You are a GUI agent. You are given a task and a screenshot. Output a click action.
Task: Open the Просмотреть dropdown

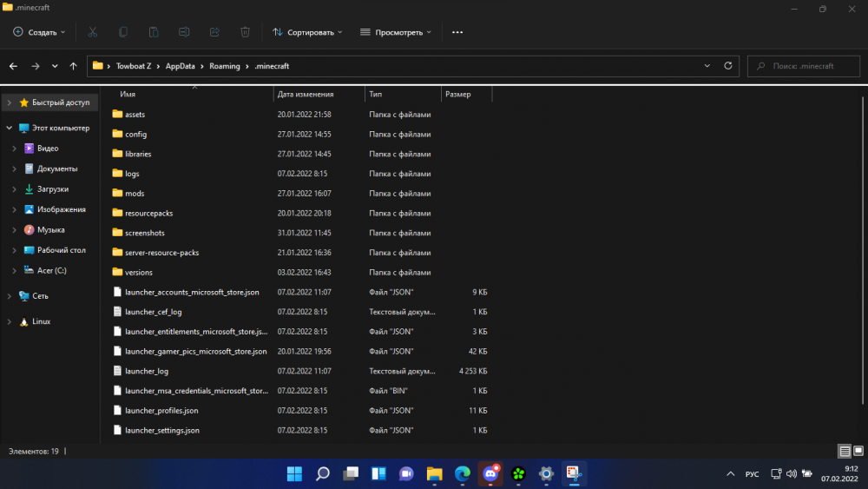(x=395, y=32)
